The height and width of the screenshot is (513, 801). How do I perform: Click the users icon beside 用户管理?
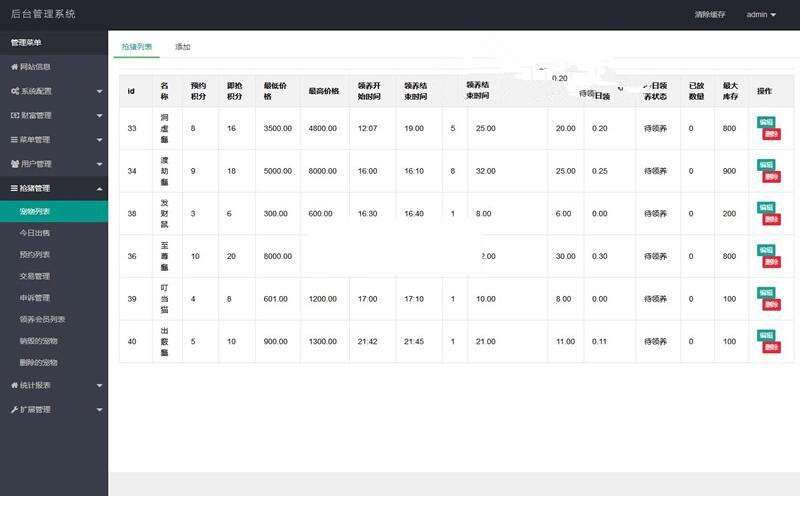15,164
